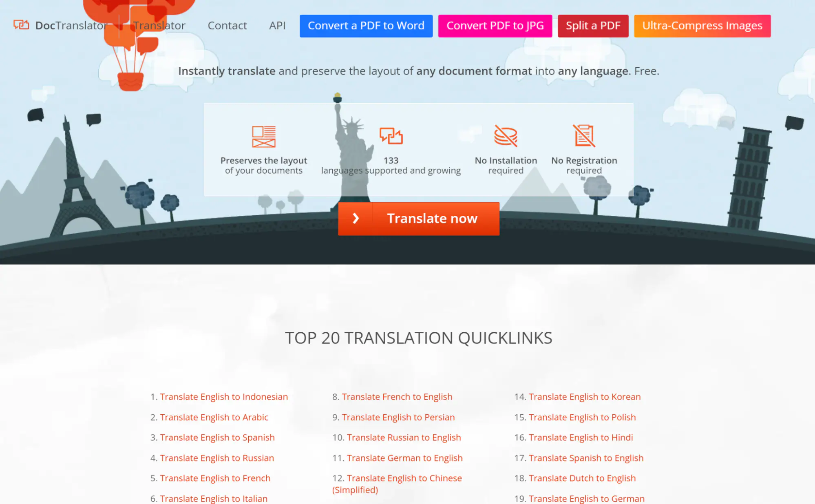This screenshot has width=815, height=504.
Task: Open the Contact menu item
Action: click(x=227, y=25)
